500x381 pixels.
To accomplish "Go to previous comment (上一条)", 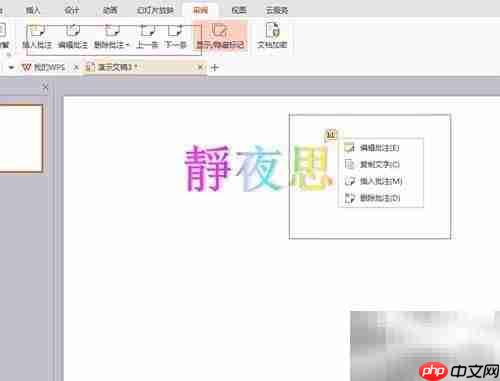I will pyautogui.click(x=147, y=37).
